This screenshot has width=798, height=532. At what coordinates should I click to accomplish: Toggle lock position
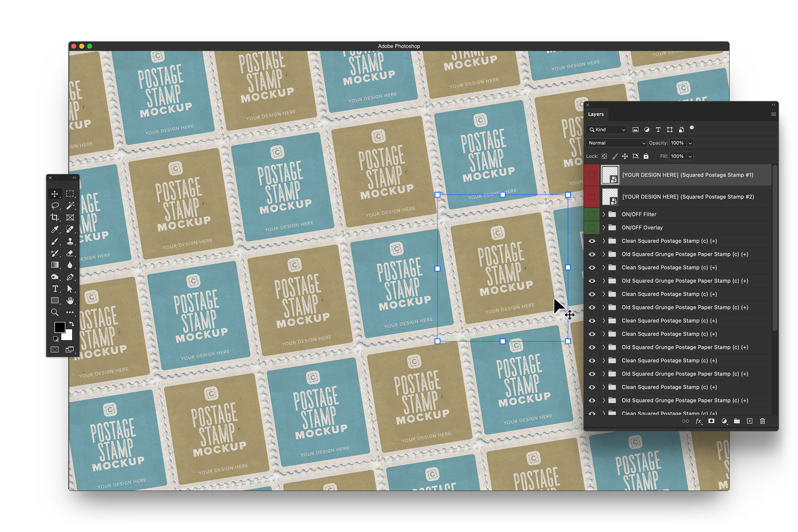pyautogui.click(x=625, y=156)
